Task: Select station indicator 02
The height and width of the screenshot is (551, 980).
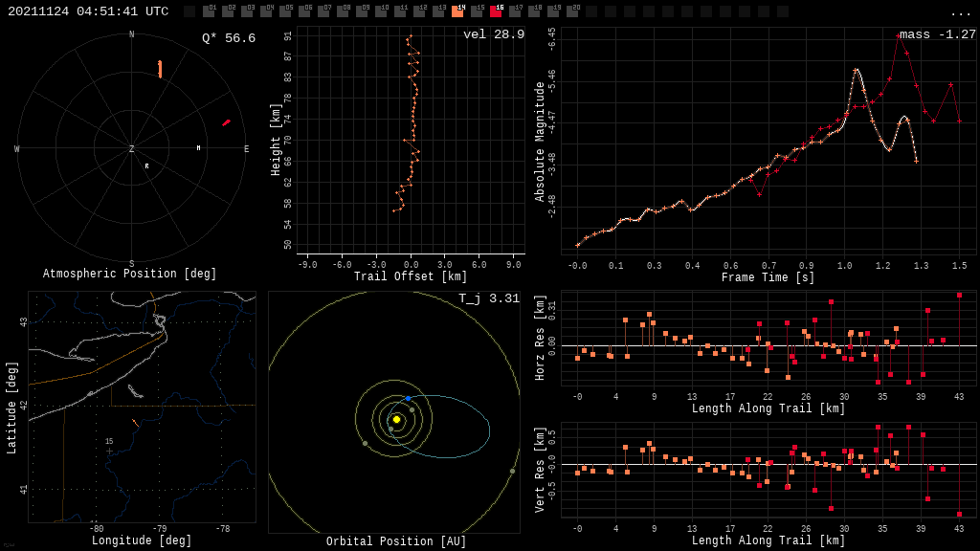Action: coord(228,11)
